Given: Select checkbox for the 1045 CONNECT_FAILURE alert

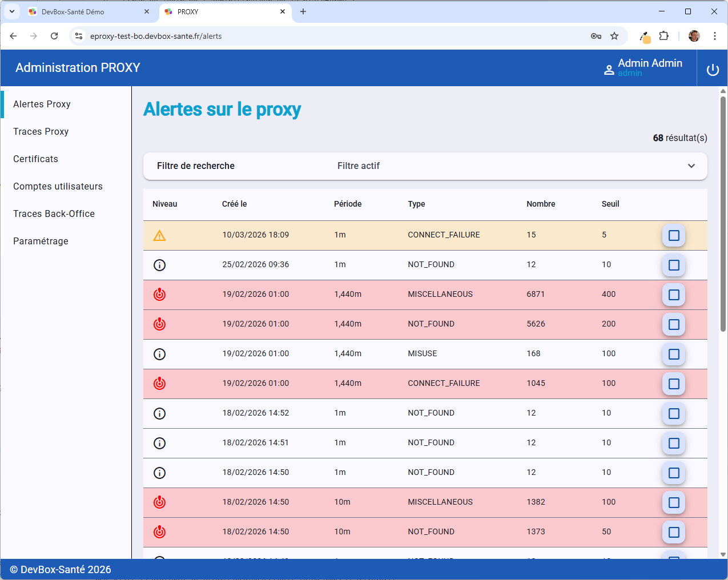Looking at the screenshot, I should tap(674, 384).
